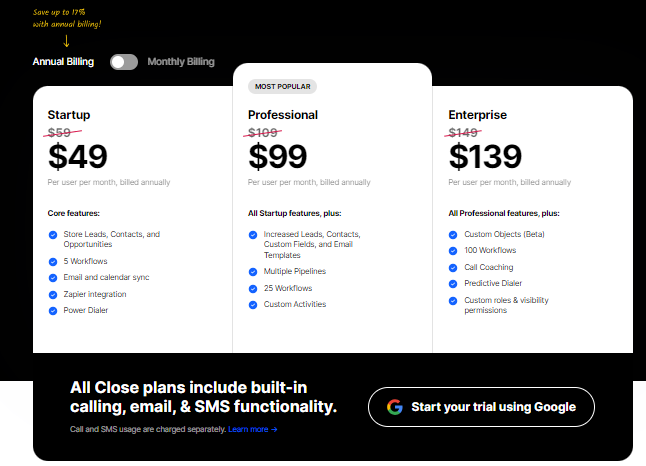Image resolution: width=646 pixels, height=466 pixels.
Task: Click the Google logo icon
Action: [395, 407]
